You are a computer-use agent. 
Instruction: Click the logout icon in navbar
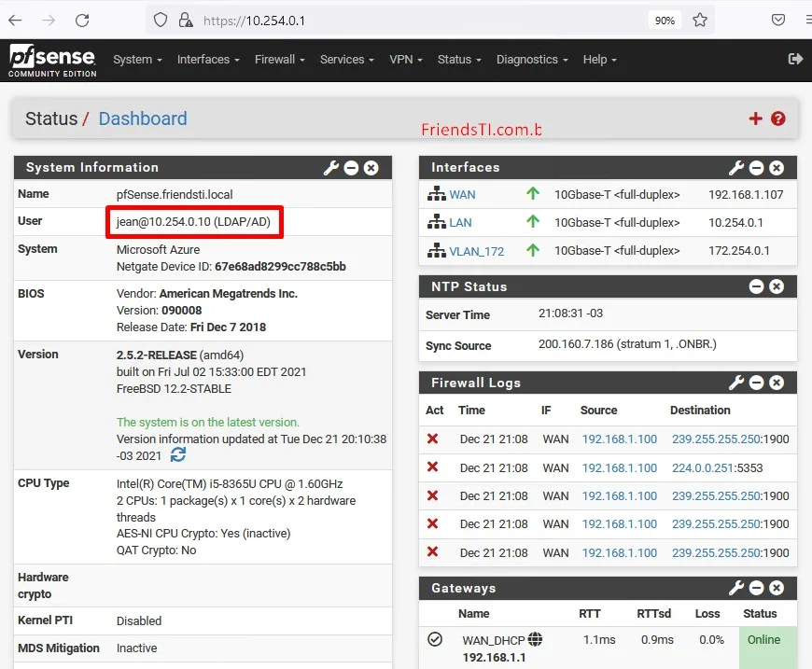[795, 59]
